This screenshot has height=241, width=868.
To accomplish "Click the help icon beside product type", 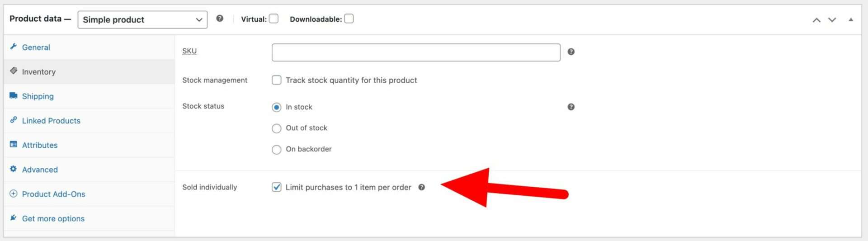I will pyautogui.click(x=220, y=19).
